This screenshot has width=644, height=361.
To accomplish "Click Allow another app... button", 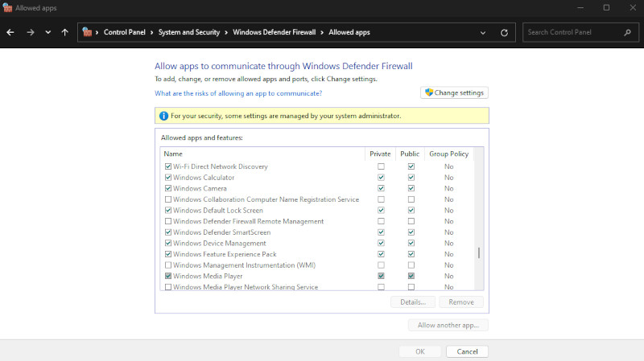I will click(448, 326).
